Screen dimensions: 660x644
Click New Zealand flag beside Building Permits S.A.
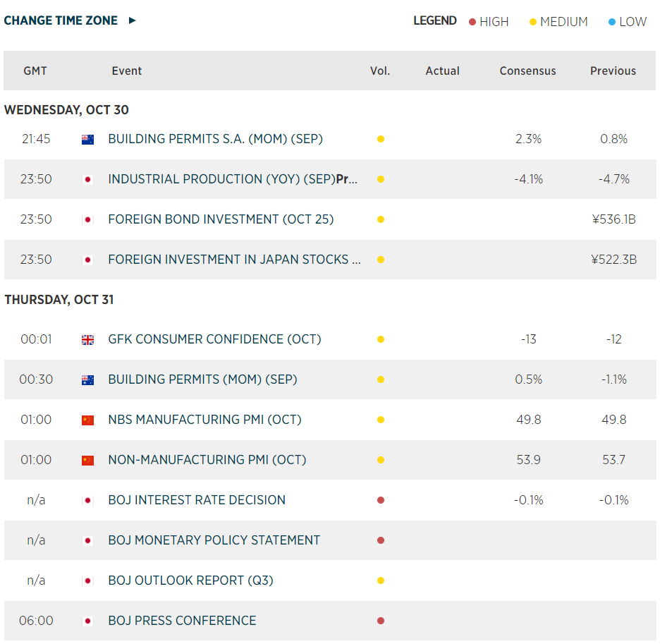click(87, 140)
